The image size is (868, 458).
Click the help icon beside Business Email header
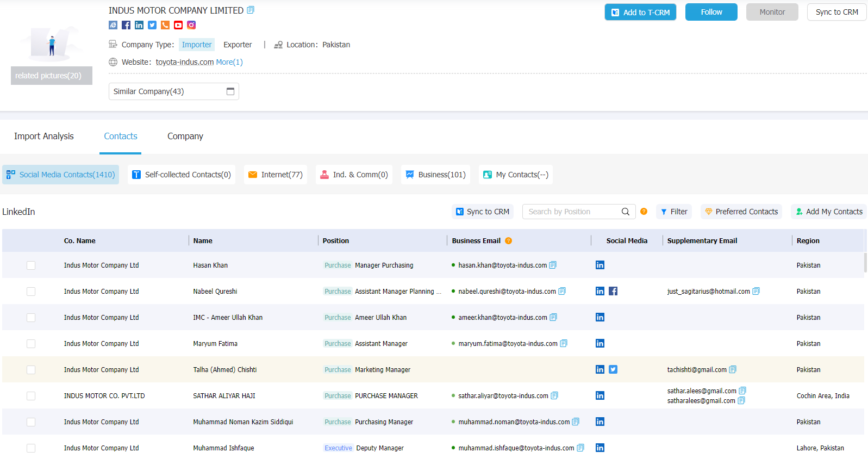click(509, 241)
